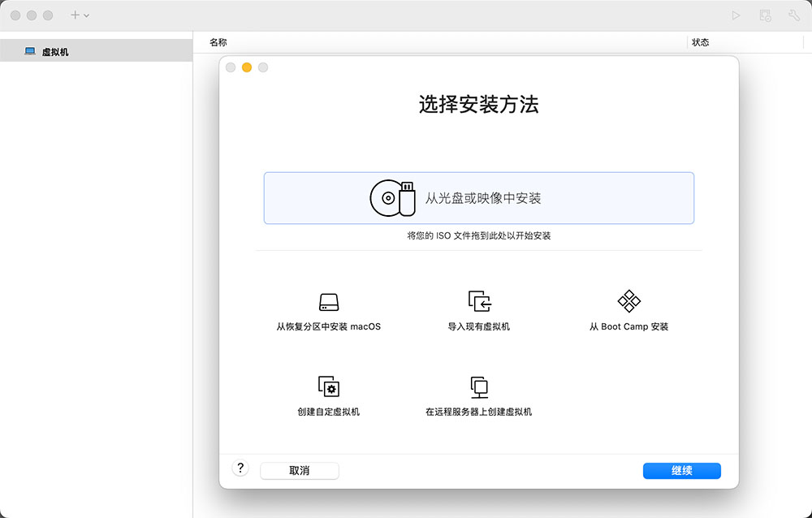Select import an existing virtual machine
812x518 pixels.
pyautogui.click(x=479, y=311)
